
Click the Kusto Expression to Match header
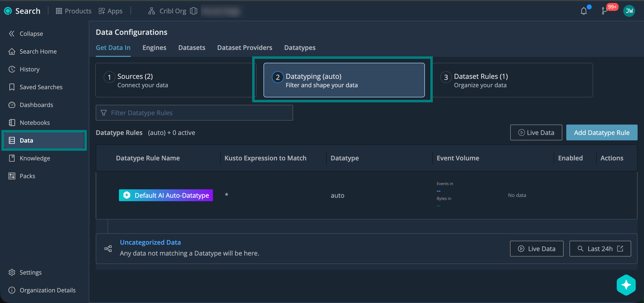(x=265, y=158)
